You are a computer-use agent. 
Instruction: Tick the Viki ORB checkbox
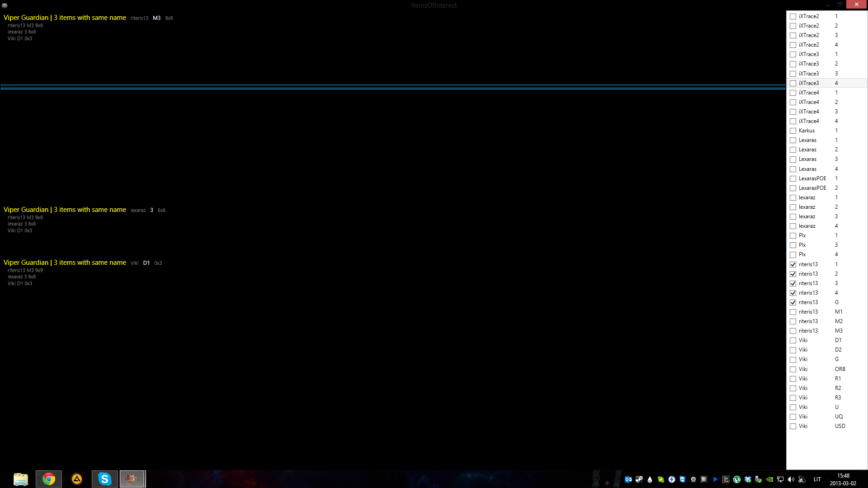point(793,369)
